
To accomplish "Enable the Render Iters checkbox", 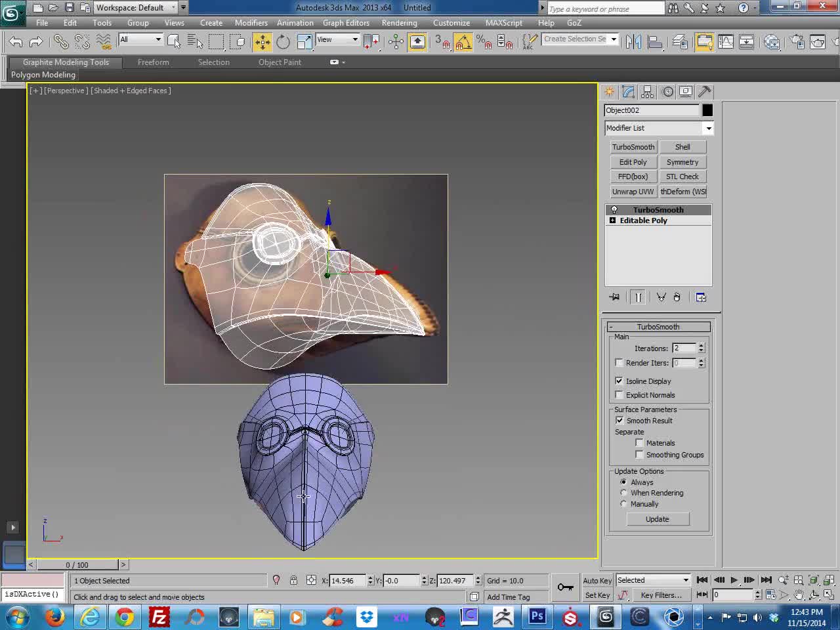I will tap(619, 362).
